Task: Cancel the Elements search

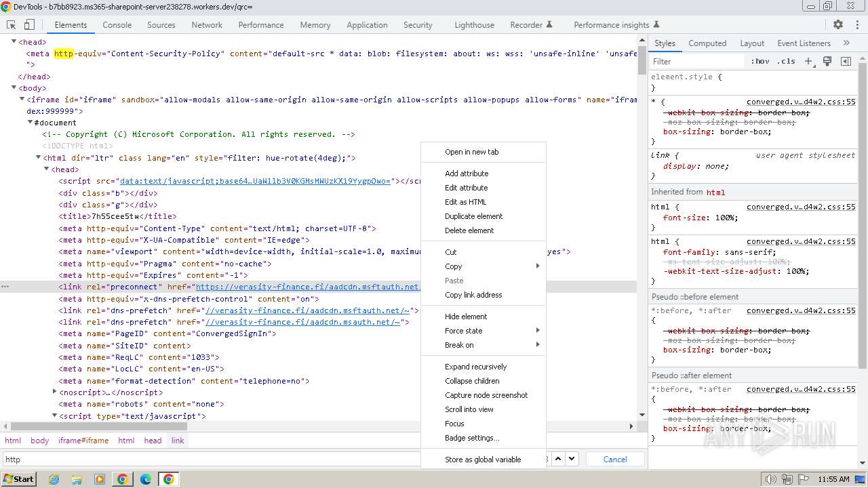Action: (615, 459)
